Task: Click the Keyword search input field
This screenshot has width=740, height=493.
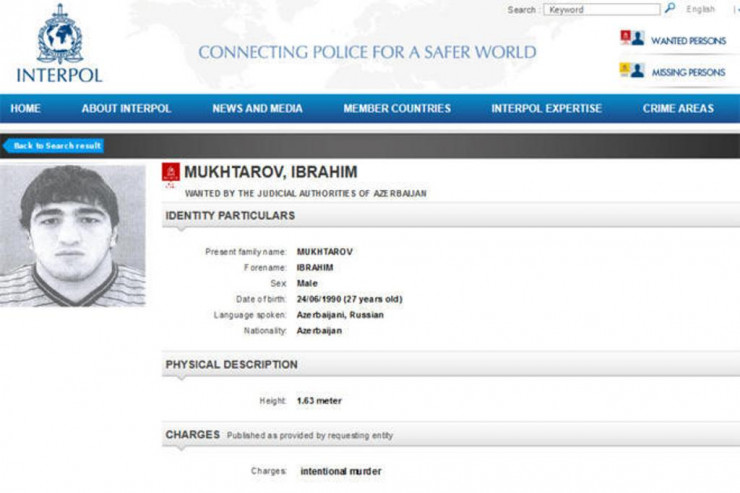Action: [x=602, y=10]
